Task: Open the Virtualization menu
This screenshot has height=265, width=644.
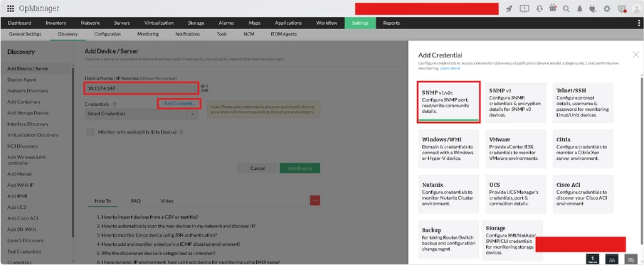Action: point(159,23)
